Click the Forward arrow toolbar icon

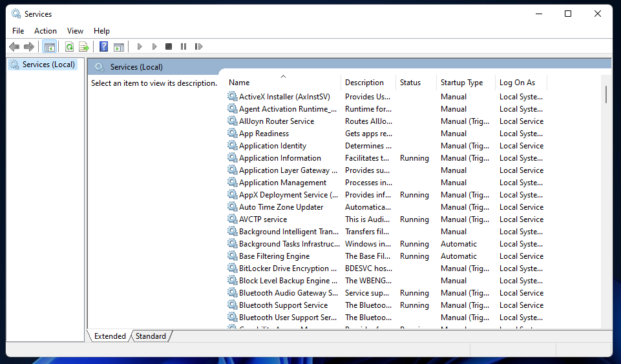point(29,46)
